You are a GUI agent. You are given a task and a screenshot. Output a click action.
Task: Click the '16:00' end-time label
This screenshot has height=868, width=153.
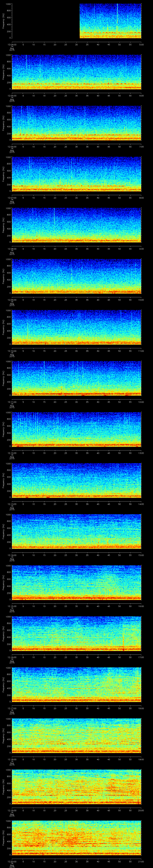pos(141,606)
